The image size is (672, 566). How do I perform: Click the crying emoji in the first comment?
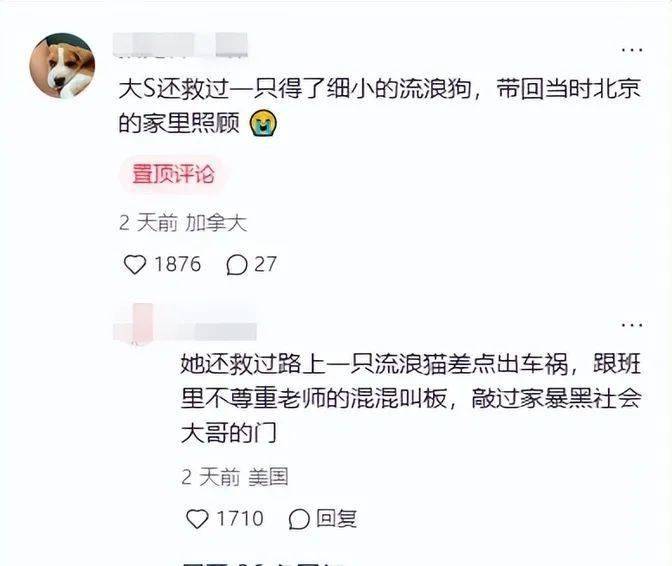click(264, 123)
